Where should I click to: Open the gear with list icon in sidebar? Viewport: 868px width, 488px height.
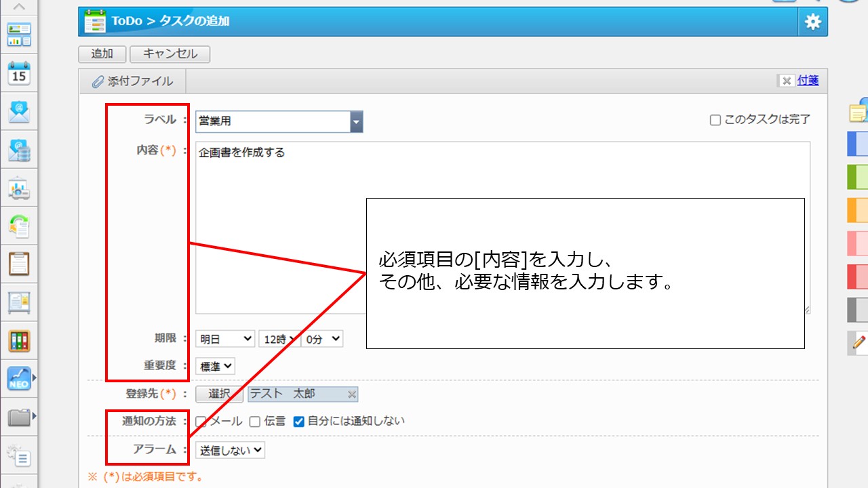click(19, 455)
